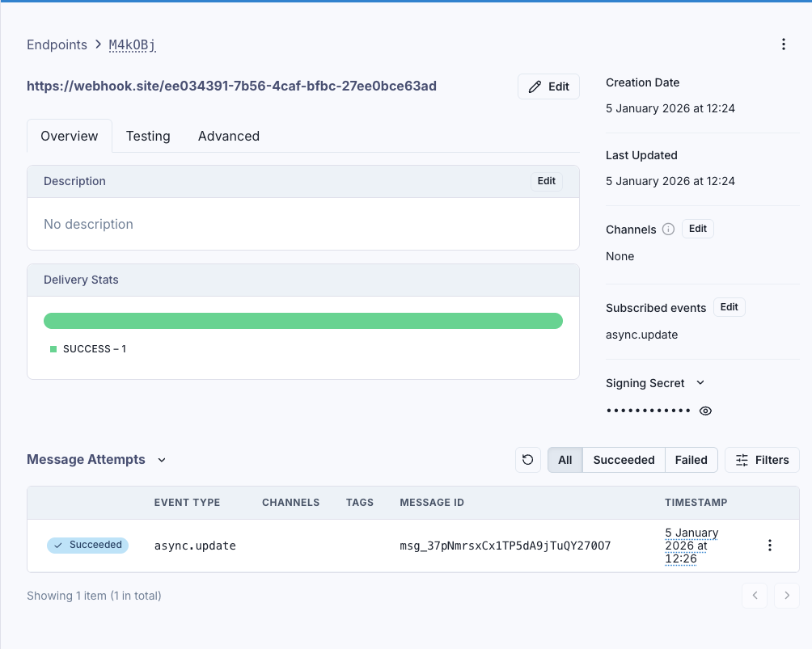The width and height of the screenshot is (812, 649).
Task: Toggle the Succeeded attempts filter
Action: (x=623, y=459)
